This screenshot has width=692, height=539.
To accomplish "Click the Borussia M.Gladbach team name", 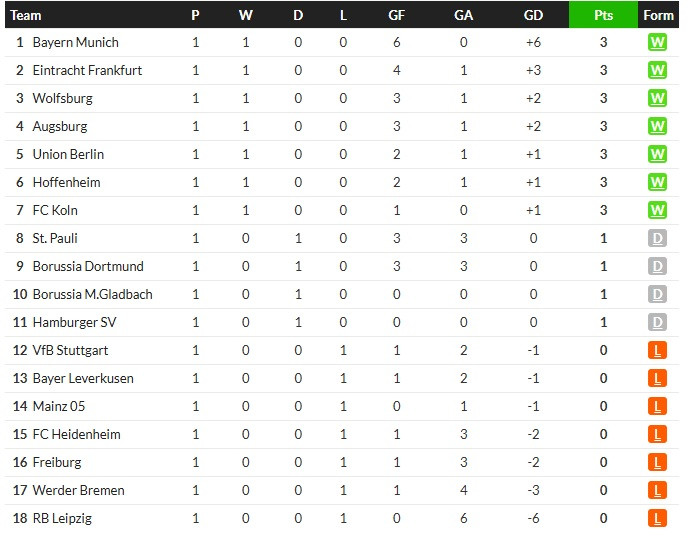I will [93, 294].
